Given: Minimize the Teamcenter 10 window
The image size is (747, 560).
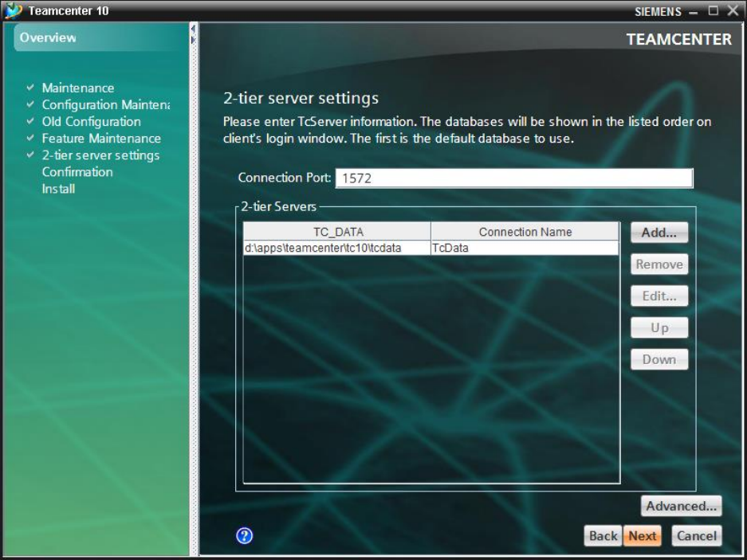Looking at the screenshot, I should point(693,11).
